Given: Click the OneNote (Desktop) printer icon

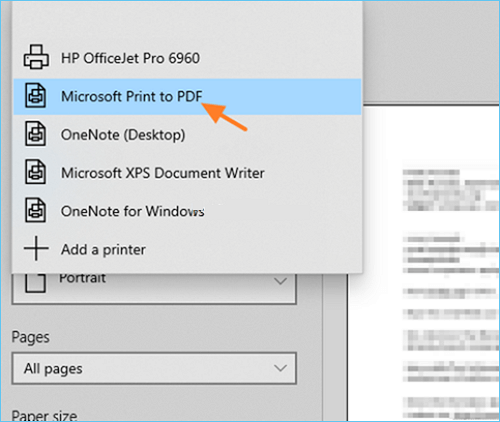Looking at the screenshot, I should pyautogui.click(x=35, y=134).
